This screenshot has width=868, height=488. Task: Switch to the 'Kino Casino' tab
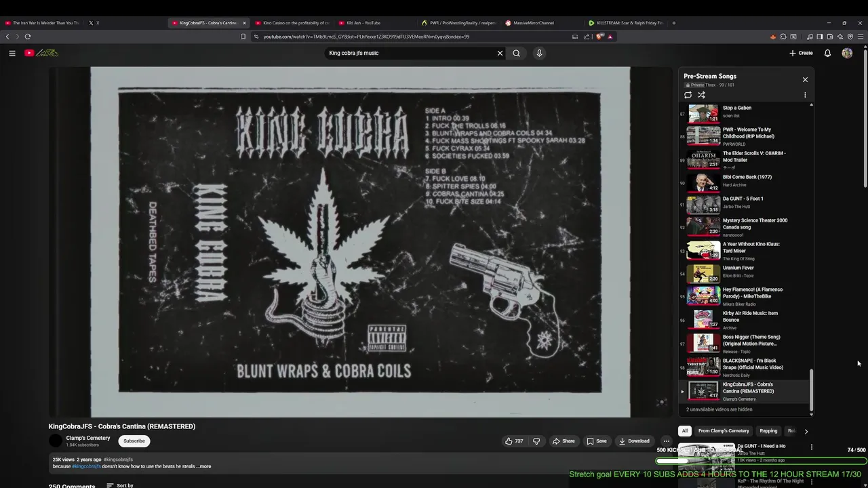[x=292, y=23]
